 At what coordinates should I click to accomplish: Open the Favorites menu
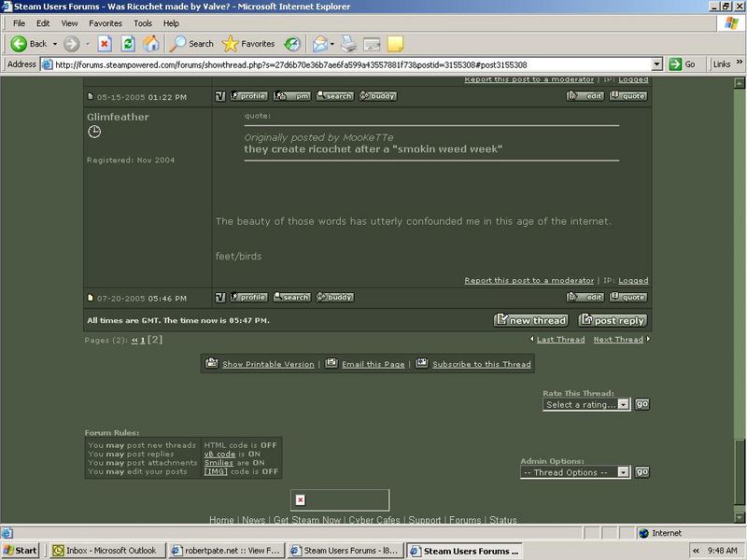pos(105,22)
